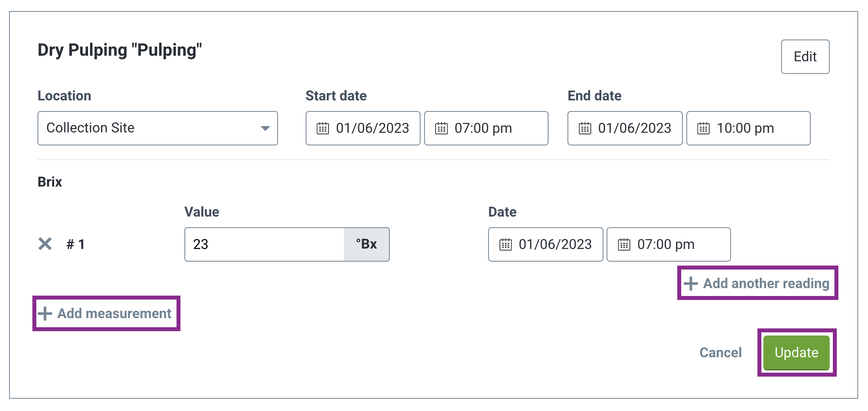This screenshot has width=868, height=411.
Task: Click the End date calendar icon
Action: 585,128
